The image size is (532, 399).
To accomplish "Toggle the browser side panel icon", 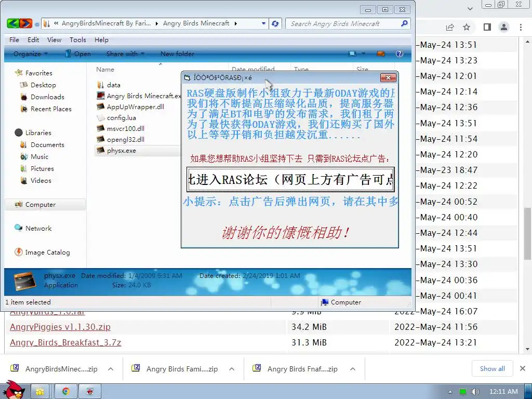I will 487,27.
